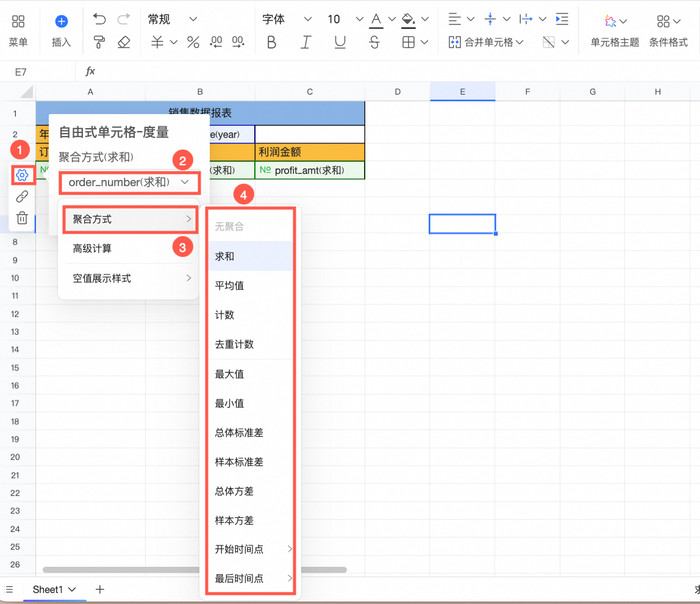Expand currency format dropdown arrow
The height and width of the screenshot is (604, 700).
tap(174, 42)
